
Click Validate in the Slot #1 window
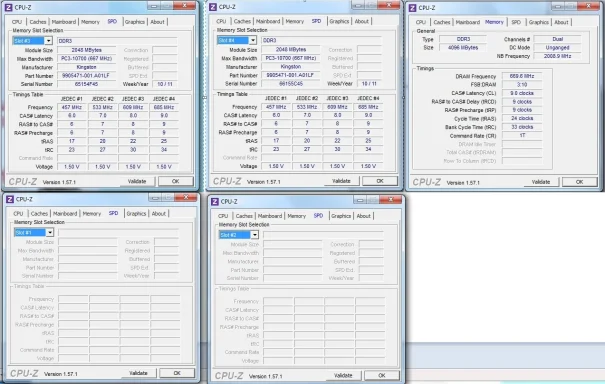(139, 373)
